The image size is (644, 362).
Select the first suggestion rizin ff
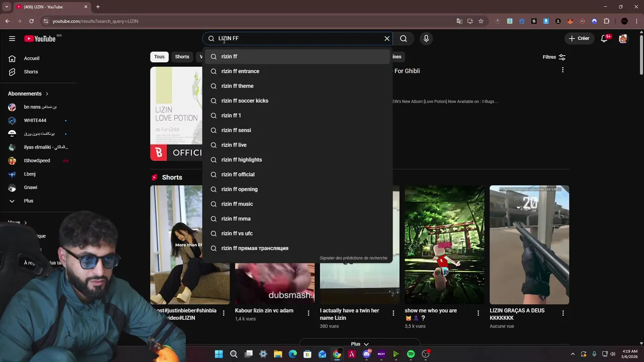tap(297, 57)
